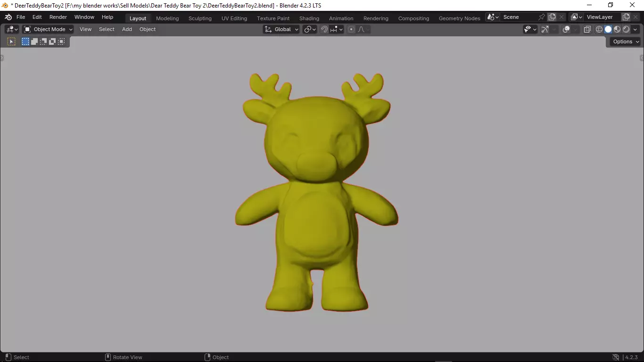Switch to the Compositing workspace tab
Screen dimensions: 644x362
point(413,18)
